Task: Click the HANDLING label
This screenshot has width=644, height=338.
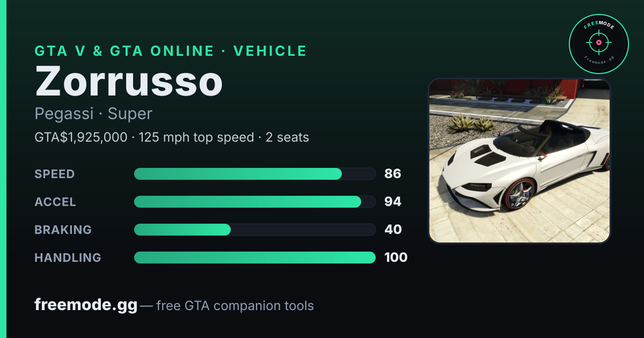Action: [x=68, y=258]
